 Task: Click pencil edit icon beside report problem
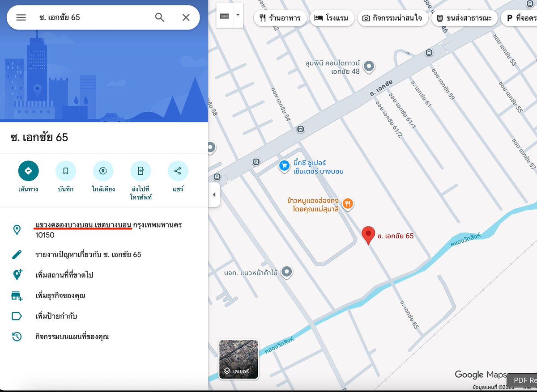17,254
